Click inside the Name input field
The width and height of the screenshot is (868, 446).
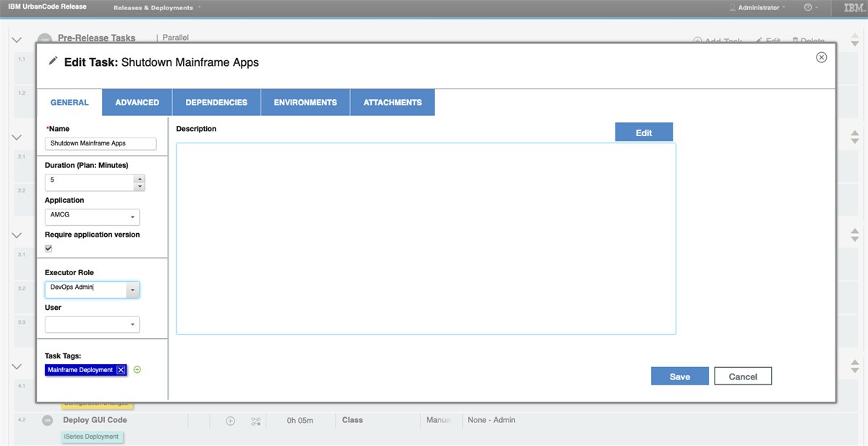point(100,143)
